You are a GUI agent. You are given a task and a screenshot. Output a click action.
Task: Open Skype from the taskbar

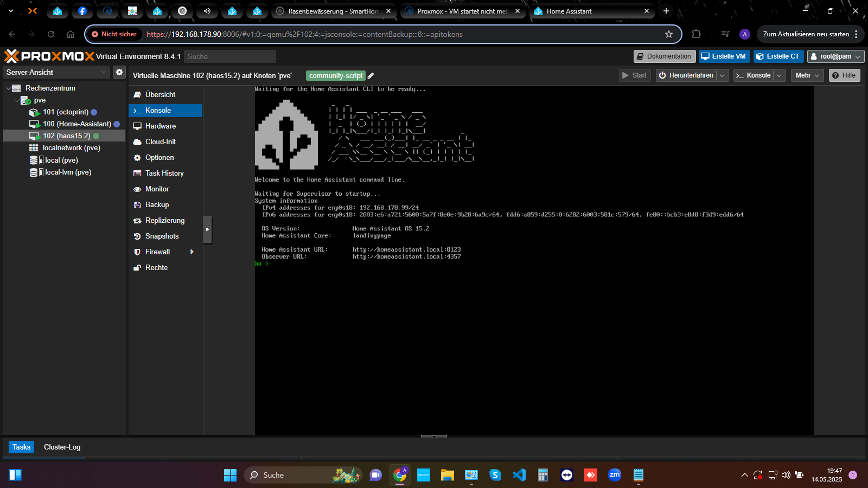[495, 475]
